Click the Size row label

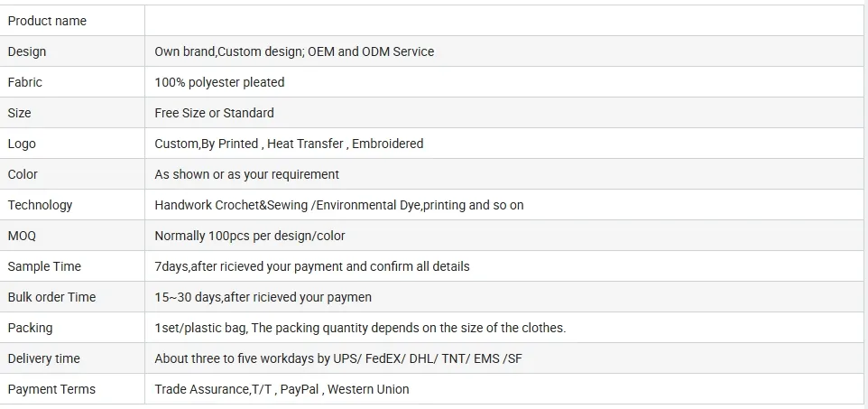(x=19, y=113)
